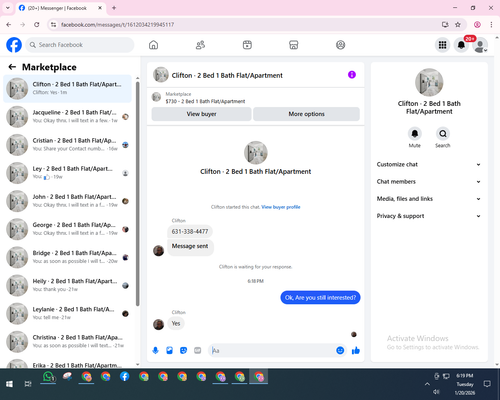Screen dimensions: 500x400
Task: Open the Facebook home logo
Action: [14, 45]
